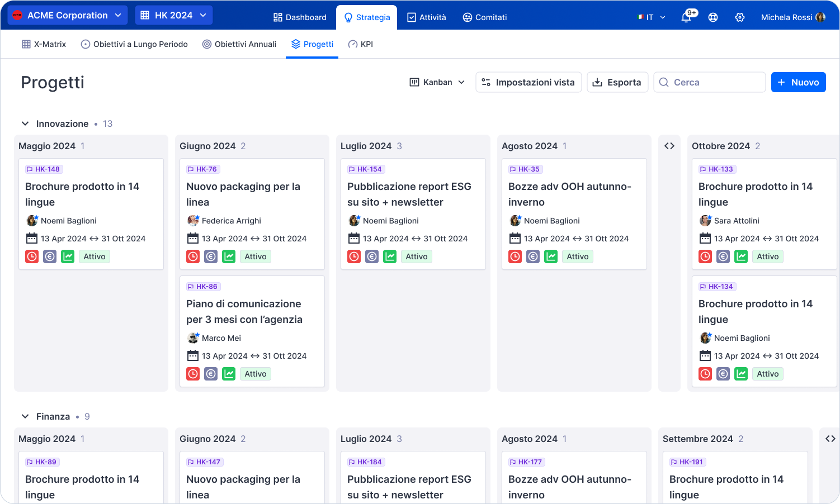Open the KPI sub-tab
Viewport: 840px width, 504px height.
point(361,44)
